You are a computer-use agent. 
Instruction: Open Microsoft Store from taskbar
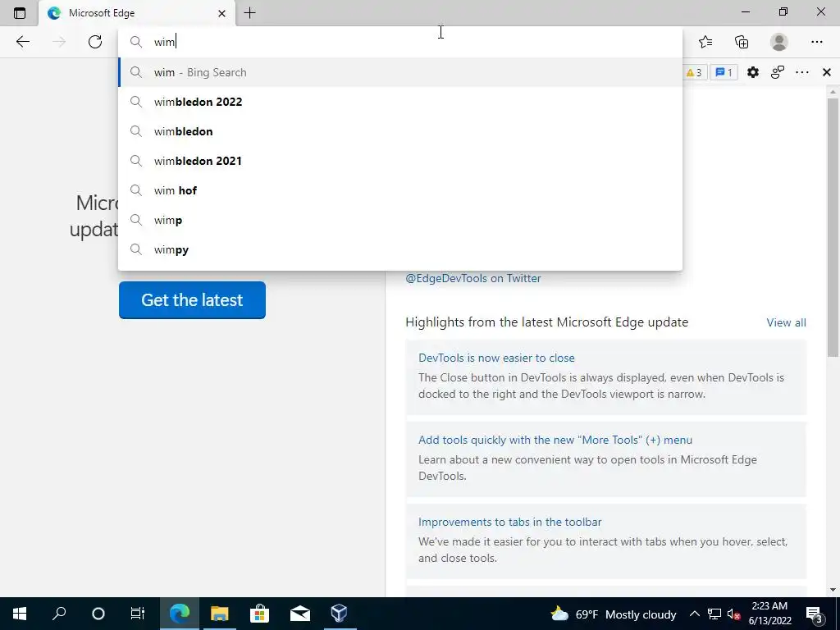(259, 614)
